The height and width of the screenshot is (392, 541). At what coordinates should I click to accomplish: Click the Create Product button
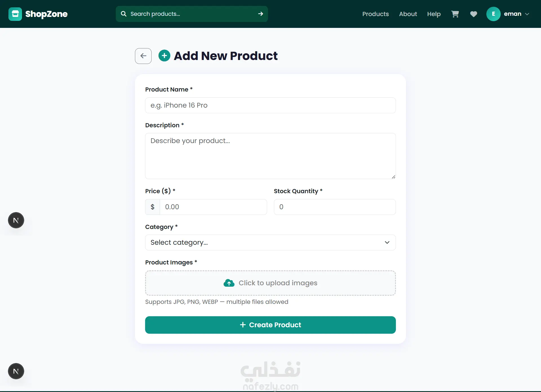270,325
